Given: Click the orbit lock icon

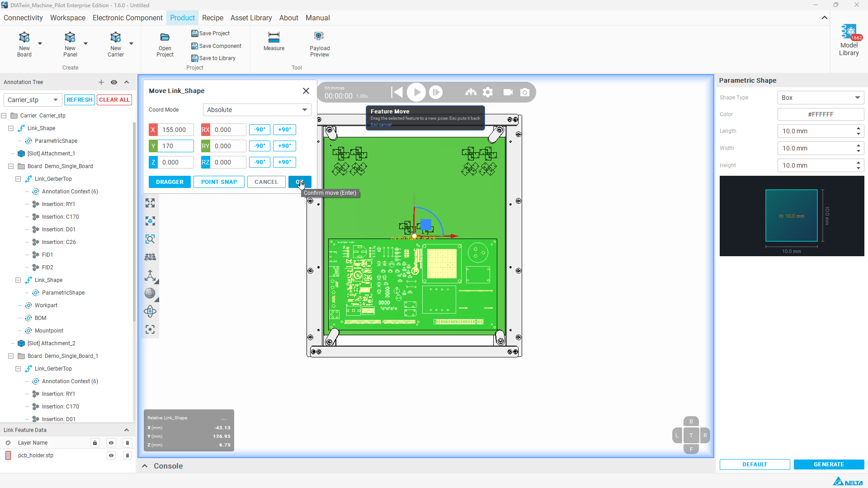Looking at the screenshot, I should point(150,311).
